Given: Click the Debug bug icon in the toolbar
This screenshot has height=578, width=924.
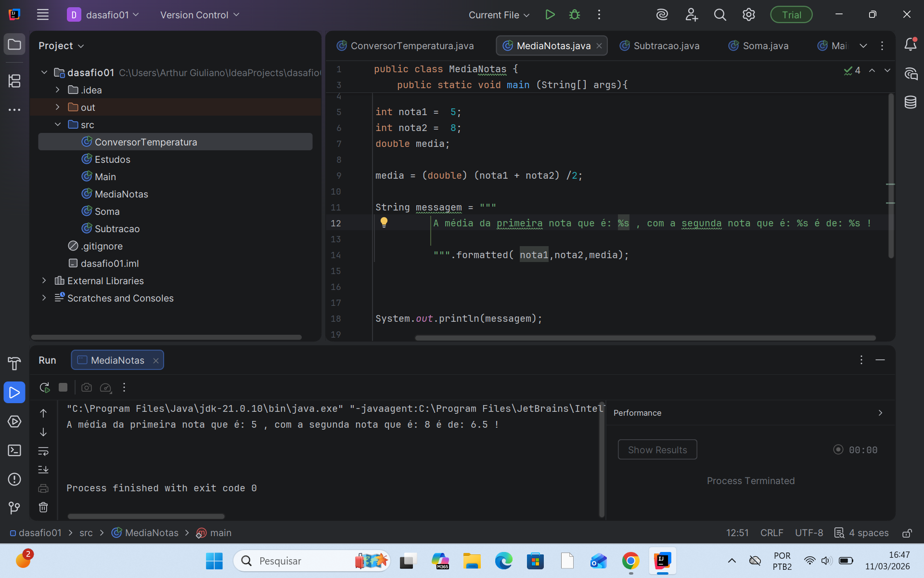Looking at the screenshot, I should tap(574, 15).
